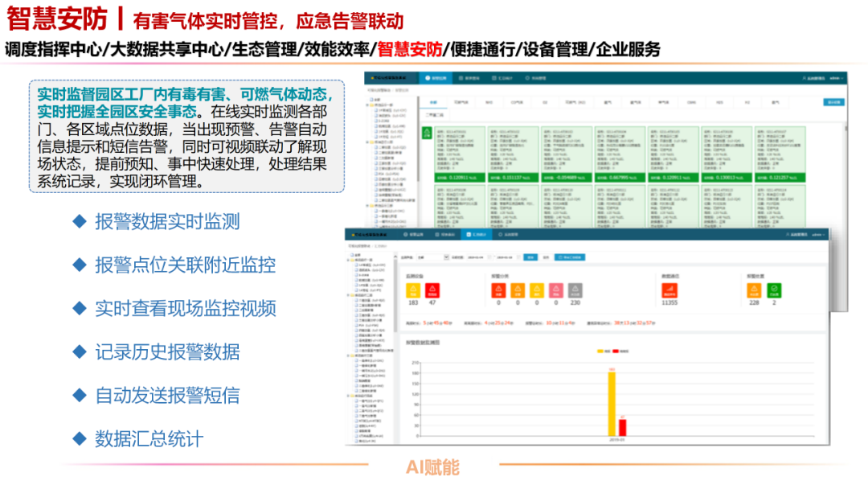This screenshot has height=489, width=868.
Task: Click the start date field in statistics filter
Action: pos(478,257)
